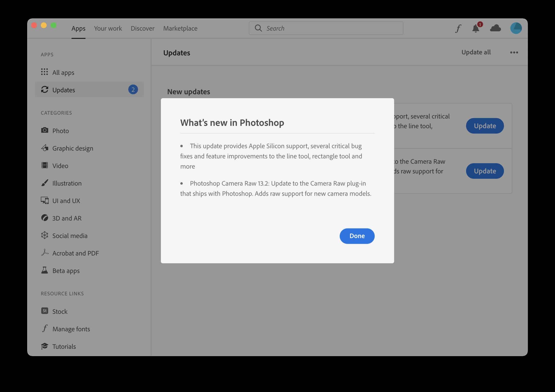This screenshot has width=555, height=392.
Task: Select the 3D and AR label
Action: (x=67, y=218)
